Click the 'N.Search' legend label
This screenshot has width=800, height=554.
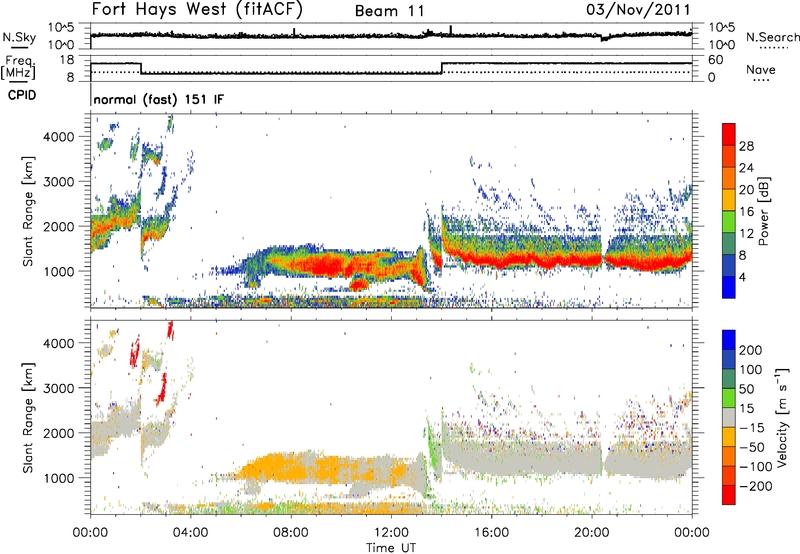(773, 37)
